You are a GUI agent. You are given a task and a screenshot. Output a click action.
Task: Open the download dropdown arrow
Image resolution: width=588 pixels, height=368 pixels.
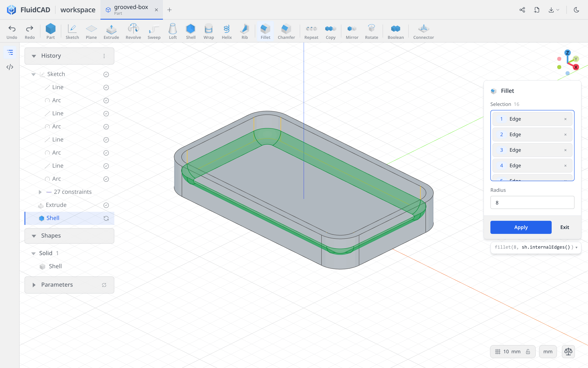pos(558,10)
